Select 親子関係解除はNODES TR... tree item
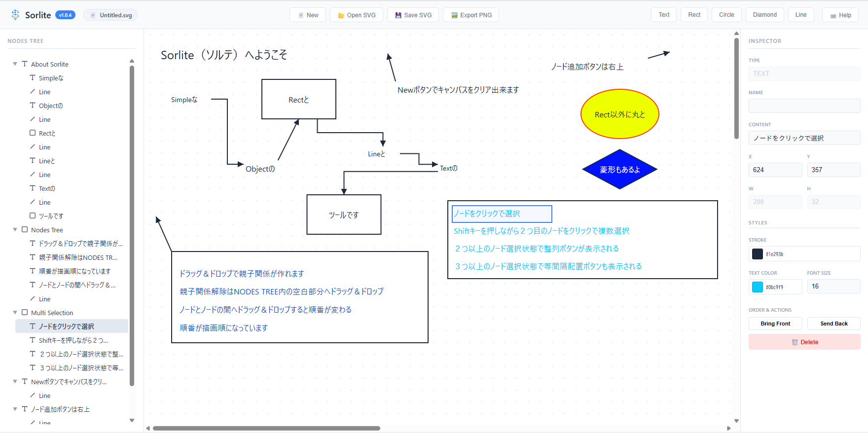Image resolution: width=868 pixels, height=433 pixels. click(x=72, y=257)
